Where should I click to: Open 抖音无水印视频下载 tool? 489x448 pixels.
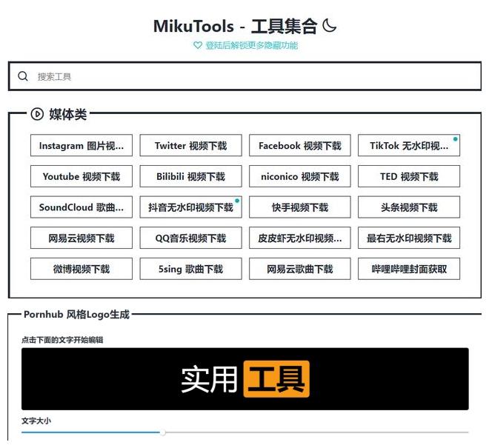pos(191,207)
